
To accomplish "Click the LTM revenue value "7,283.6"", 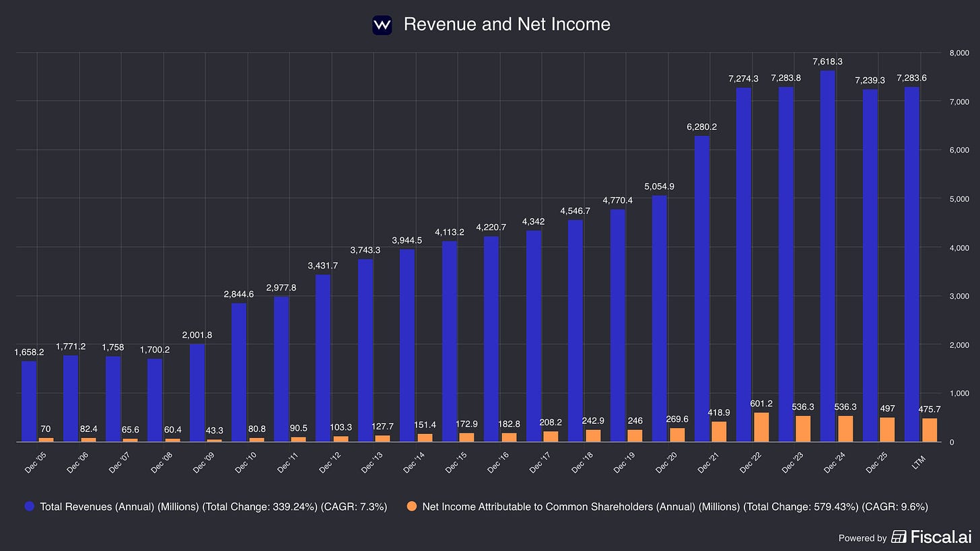I will coord(912,78).
